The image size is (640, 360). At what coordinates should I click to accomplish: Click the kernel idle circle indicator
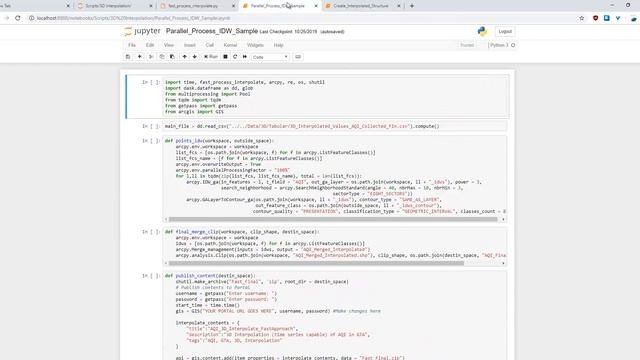(x=513, y=45)
